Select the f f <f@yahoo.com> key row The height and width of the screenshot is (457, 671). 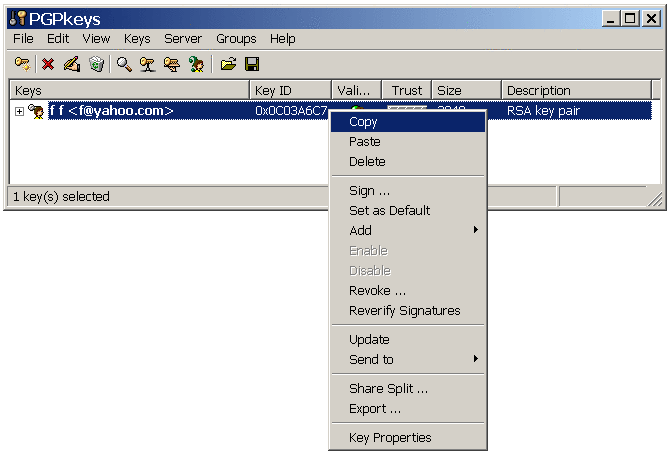[350, 111]
